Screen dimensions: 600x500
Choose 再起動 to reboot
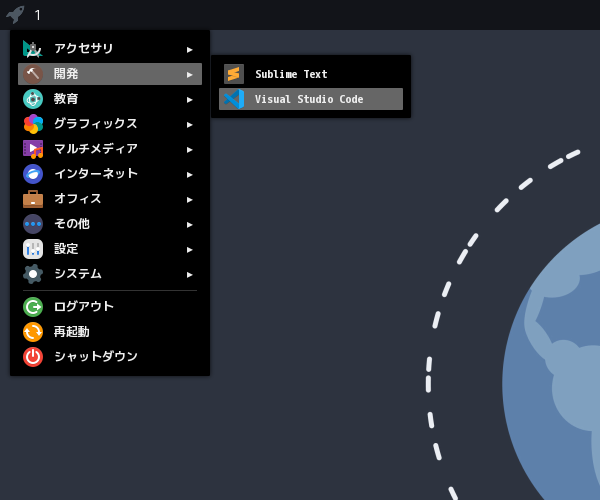(110, 332)
